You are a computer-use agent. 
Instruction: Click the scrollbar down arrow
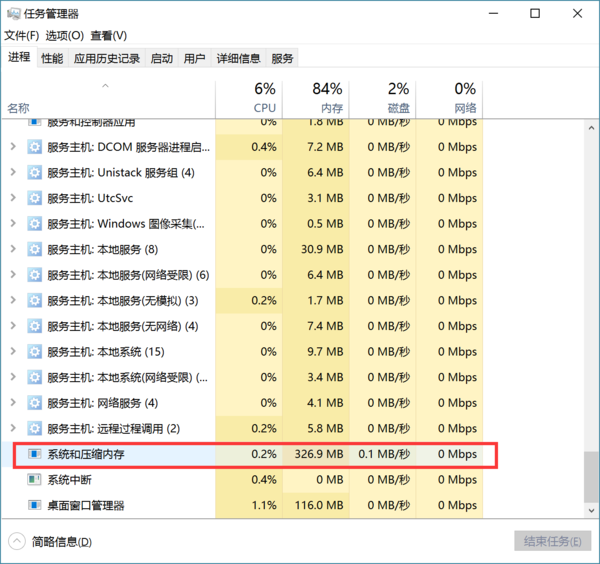click(x=591, y=510)
